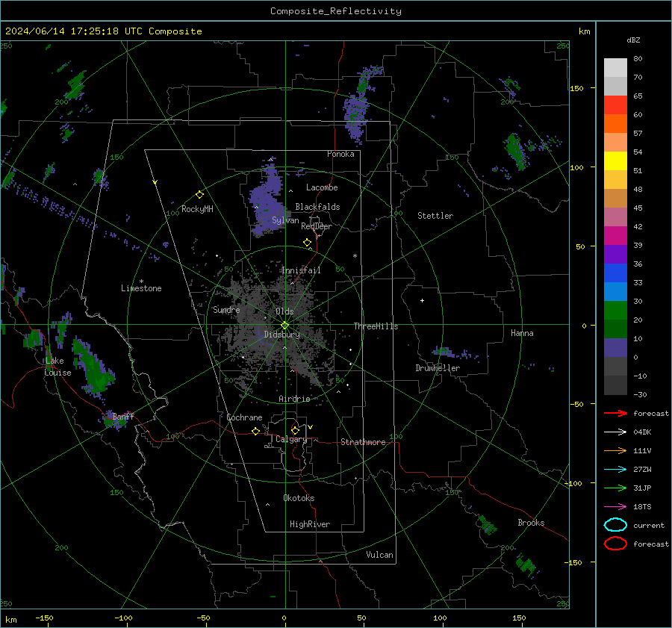672x628 pixels.
Task: Select the orange 111V arrow legend symbol
Action: pyautogui.click(x=615, y=450)
